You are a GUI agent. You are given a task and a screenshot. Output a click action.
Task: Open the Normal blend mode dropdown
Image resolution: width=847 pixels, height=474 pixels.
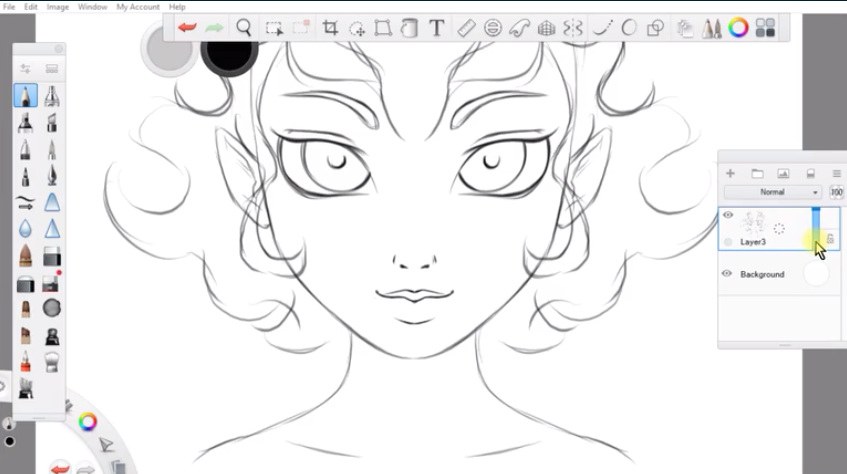773,192
